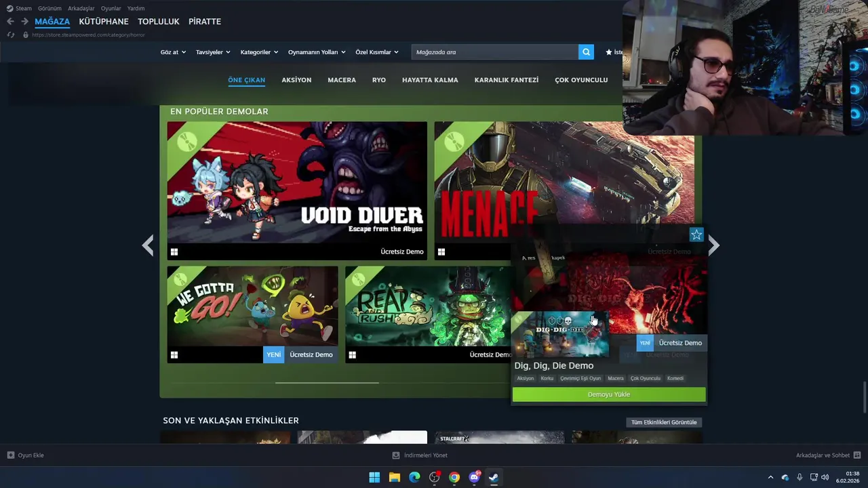
Task: Click the Çevrimiçi Eşli Oyun tag
Action: click(580, 378)
